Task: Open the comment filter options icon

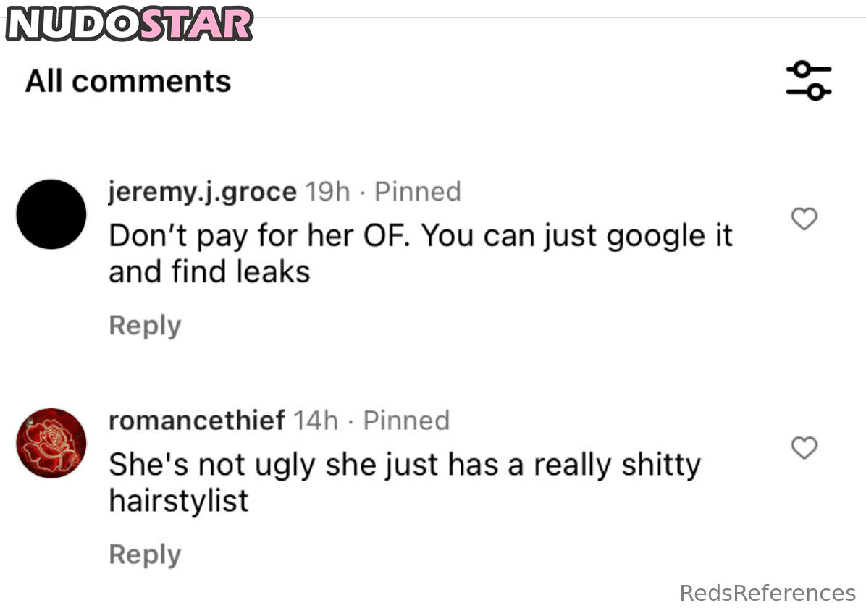Action: (809, 80)
